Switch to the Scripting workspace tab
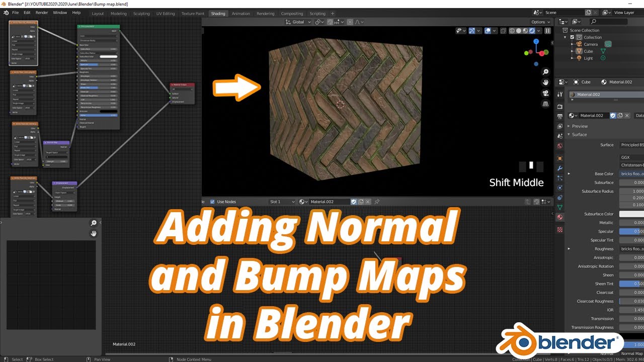Image resolution: width=644 pixels, height=362 pixels. 317,14
